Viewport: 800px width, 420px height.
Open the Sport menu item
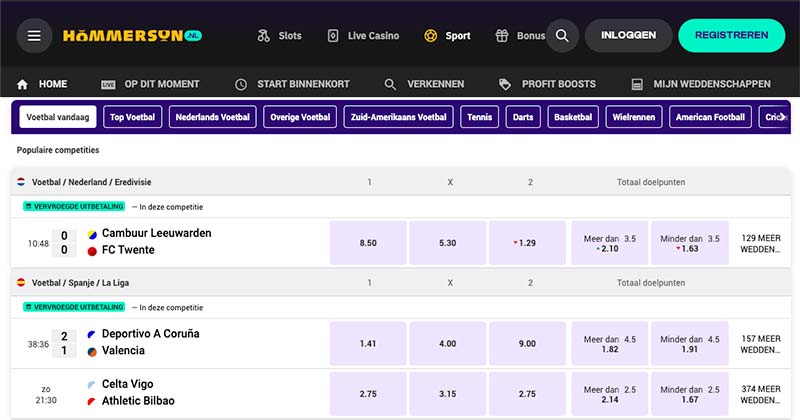[458, 36]
